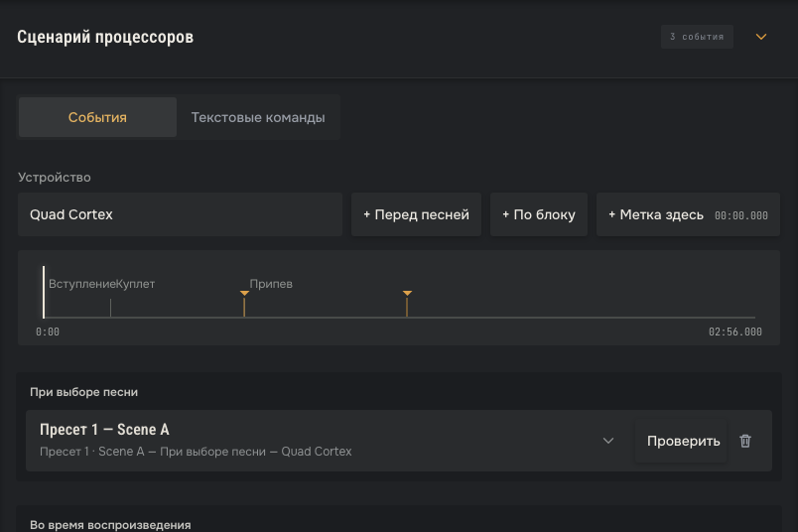Select the first orange timeline marker near Припев
This screenshot has height=532, width=798.
pos(244,303)
